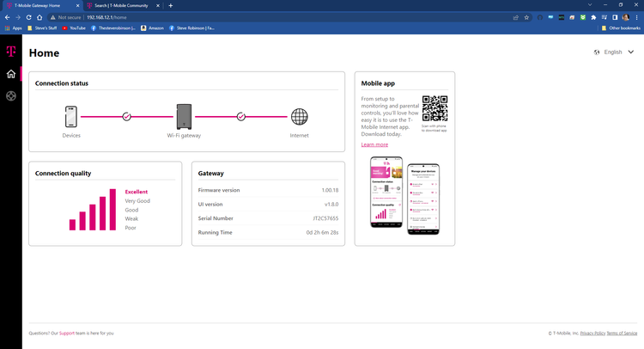Click the blue chat bubble extension icon
This screenshot has height=349, width=644.
(x=550, y=17)
